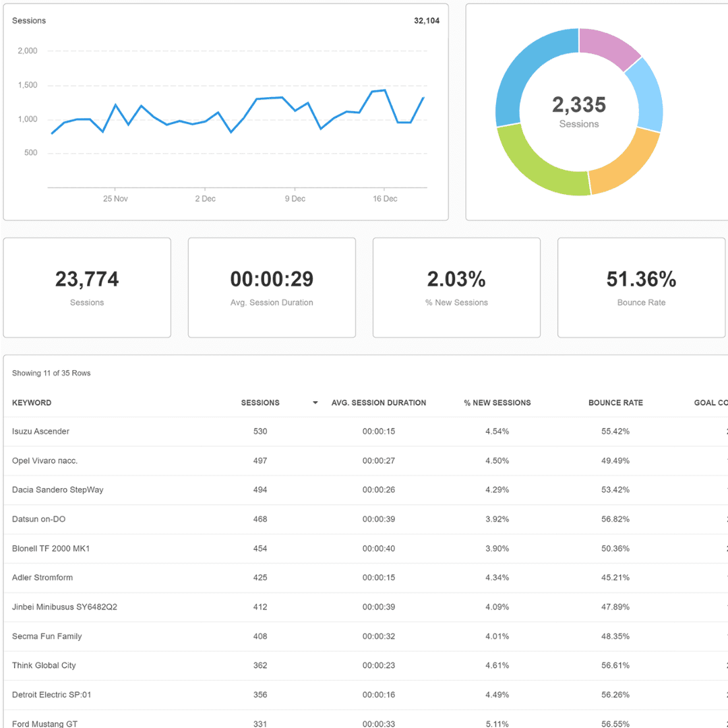
Task: Open the 23,774 Sessions stat card
Action: [87, 288]
